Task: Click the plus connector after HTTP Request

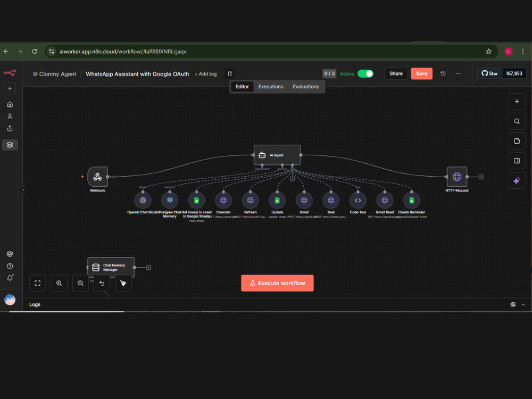Action: (481, 177)
